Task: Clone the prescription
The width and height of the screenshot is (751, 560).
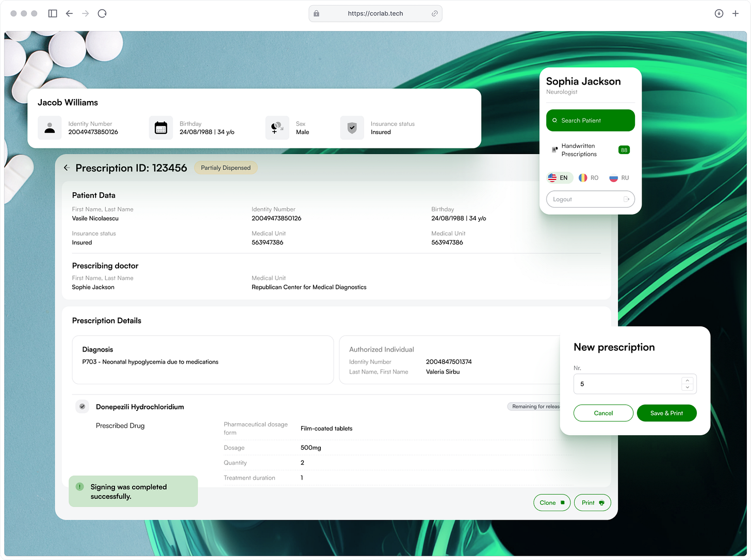Action: [x=551, y=503]
